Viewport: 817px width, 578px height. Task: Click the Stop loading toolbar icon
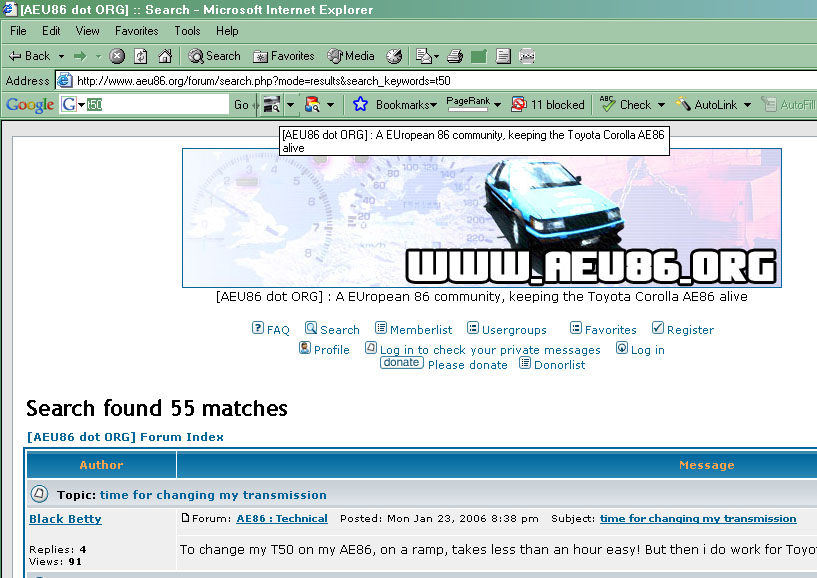[117, 56]
